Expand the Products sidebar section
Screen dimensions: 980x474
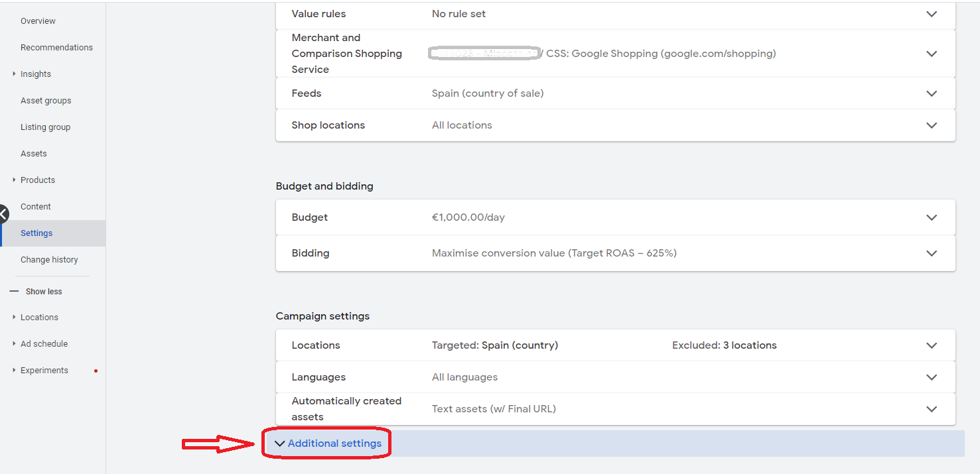[x=14, y=180]
